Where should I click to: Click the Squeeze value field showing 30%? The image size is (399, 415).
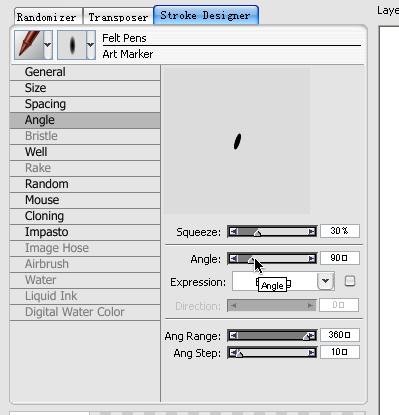point(340,231)
